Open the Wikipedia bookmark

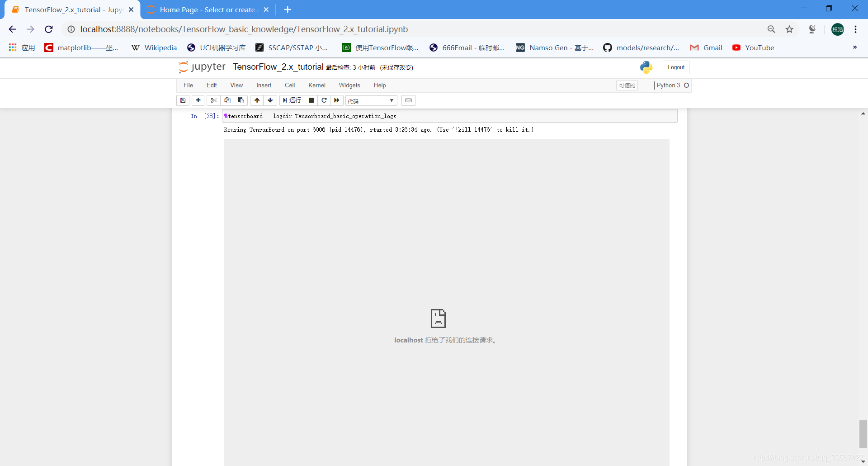click(154, 48)
